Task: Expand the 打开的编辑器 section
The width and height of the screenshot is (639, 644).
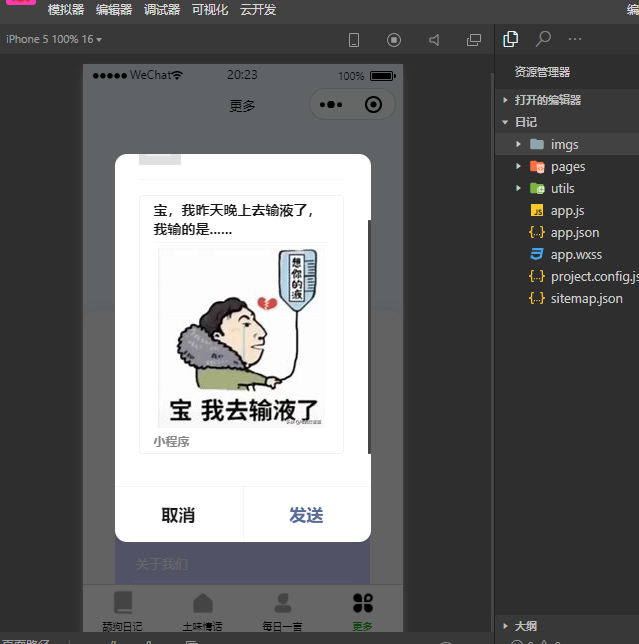Action: pyautogui.click(x=547, y=100)
